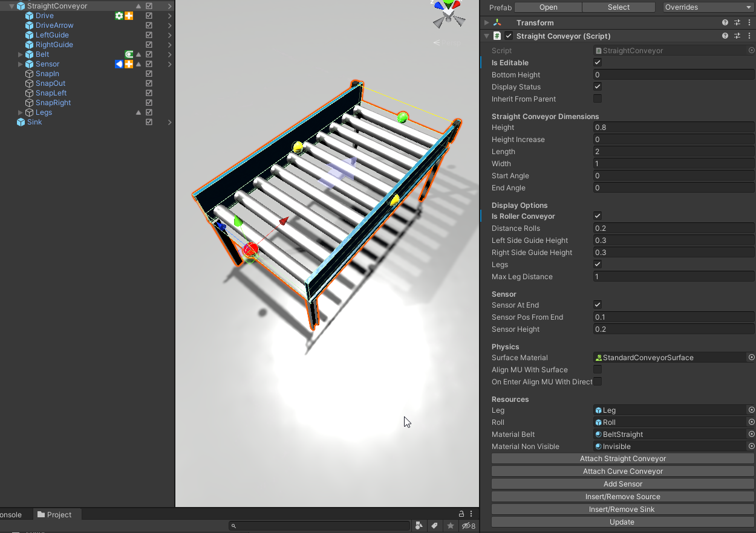Open object picker for Surface Material field
Screen dimensions: 756x533
point(751,357)
